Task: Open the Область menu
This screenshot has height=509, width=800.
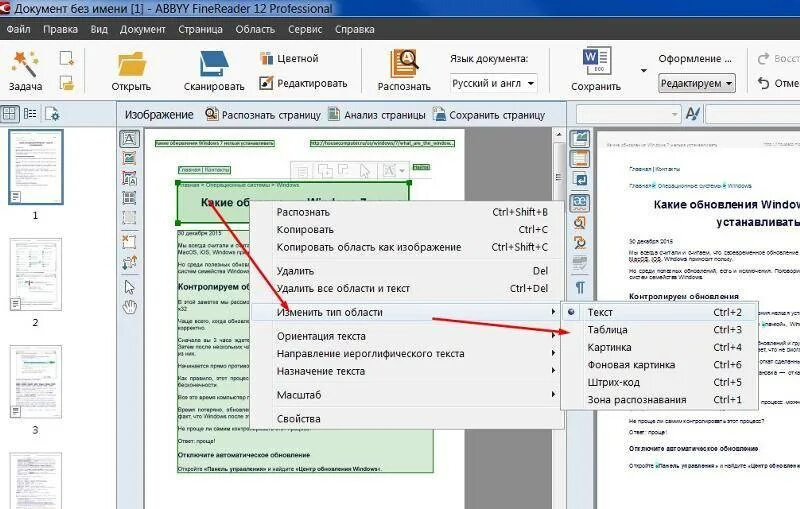Action: 255,30
